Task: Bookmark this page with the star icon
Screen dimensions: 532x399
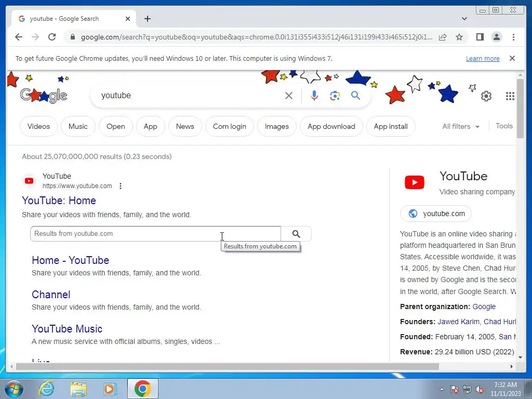Action: point(459,37)
